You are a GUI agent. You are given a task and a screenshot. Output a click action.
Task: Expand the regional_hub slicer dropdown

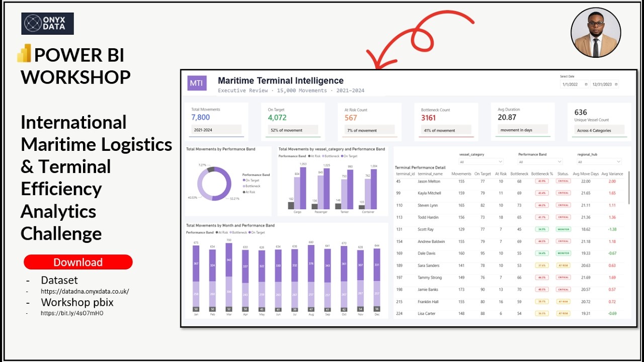tap(599, 162)
